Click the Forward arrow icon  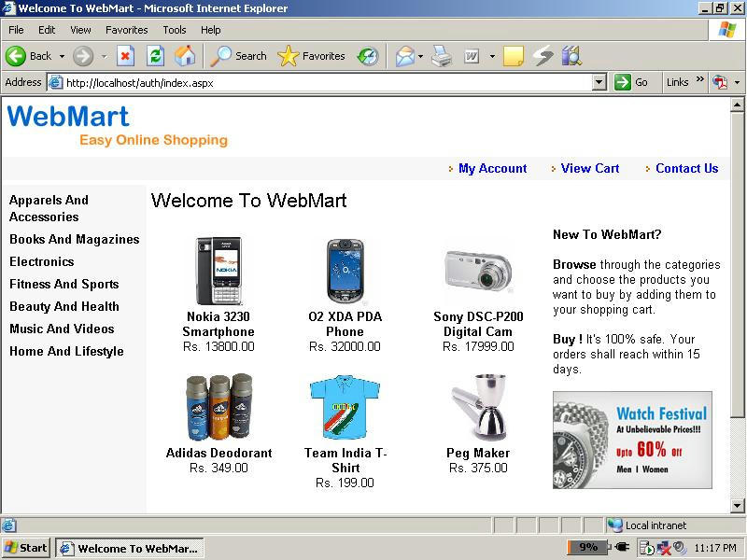[83, 56]
